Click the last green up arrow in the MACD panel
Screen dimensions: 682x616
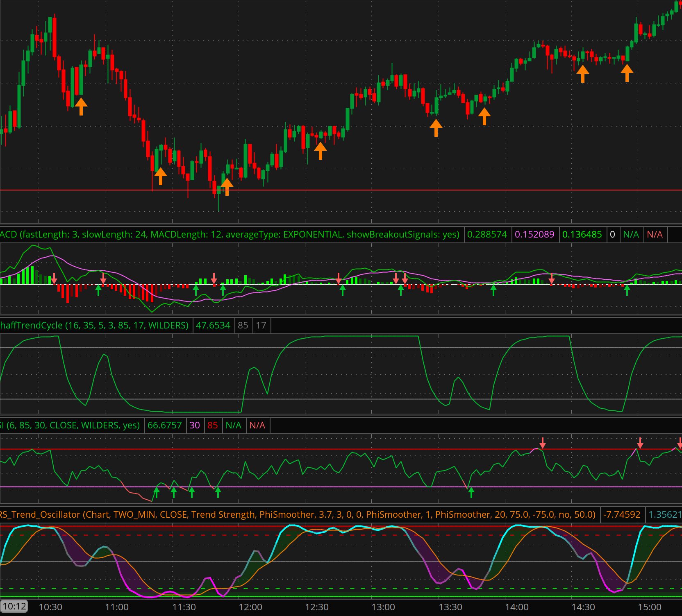tap(627, 290)
